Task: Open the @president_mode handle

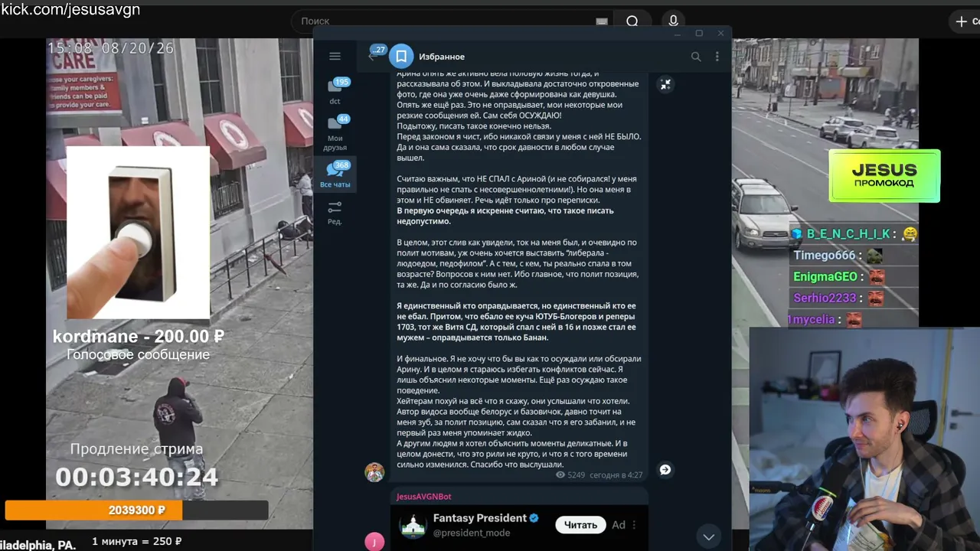Action: (472, 533)
